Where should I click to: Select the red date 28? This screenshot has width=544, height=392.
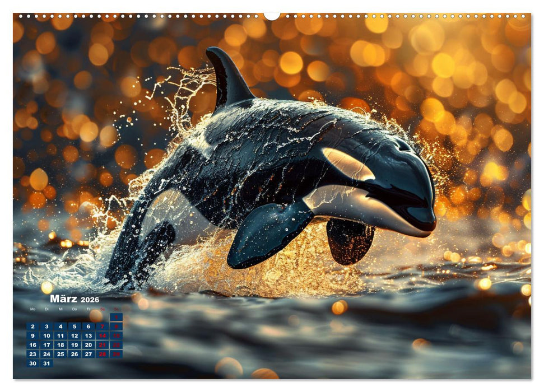coord(103,354)
